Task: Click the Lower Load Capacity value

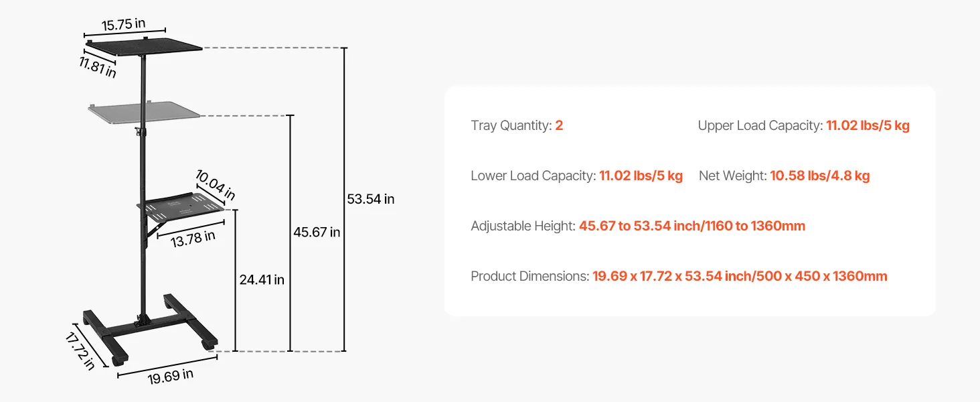Action: [x=641, y=176]
